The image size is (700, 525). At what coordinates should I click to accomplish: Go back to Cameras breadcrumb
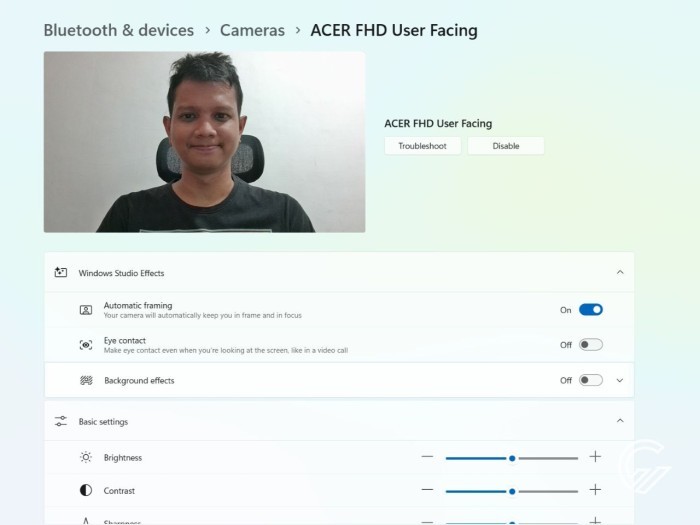coord(252,30)
